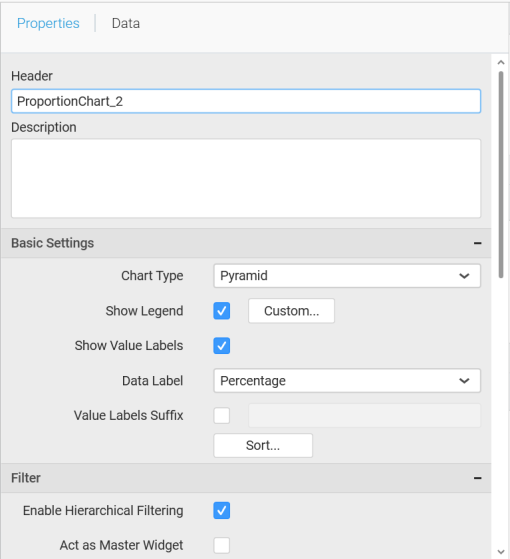
Task: Collapse the Filter section minus icon
Action: (478, 478)
